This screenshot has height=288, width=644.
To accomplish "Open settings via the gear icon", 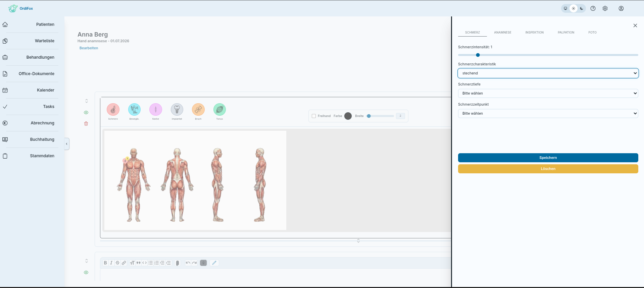I will (605, 8).
